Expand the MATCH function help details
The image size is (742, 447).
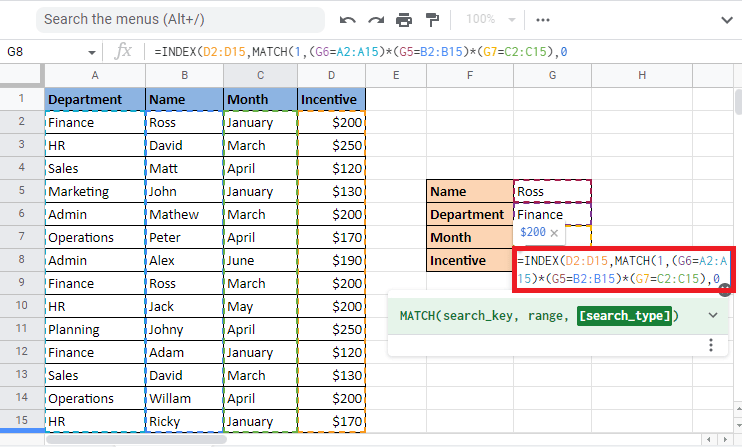coord(712,316)
